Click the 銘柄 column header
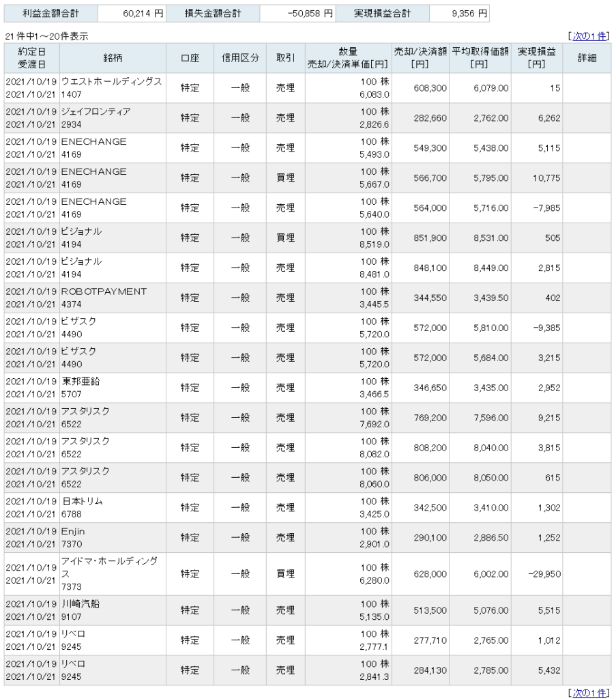Image resolution: width=616 pixels, height=699 pixels. point(113,59)
